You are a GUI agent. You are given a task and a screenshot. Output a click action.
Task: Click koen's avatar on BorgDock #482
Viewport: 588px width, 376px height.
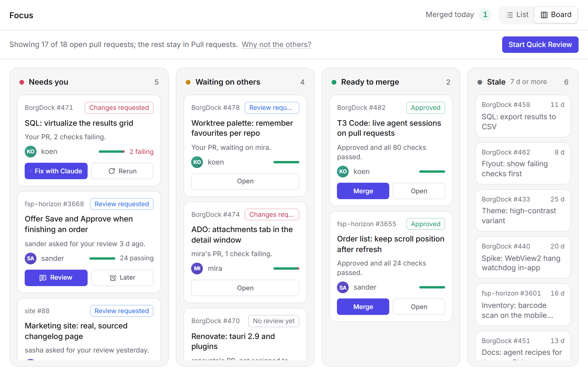(343, 172)
